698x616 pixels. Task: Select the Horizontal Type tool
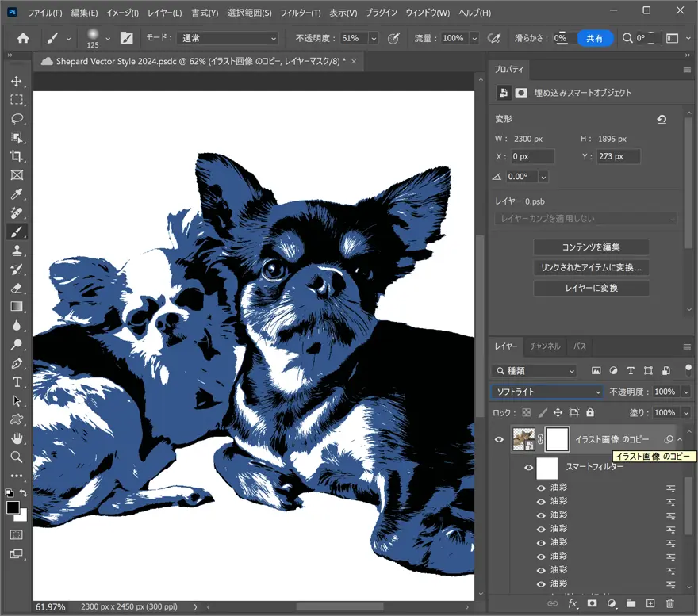point(17,382)
